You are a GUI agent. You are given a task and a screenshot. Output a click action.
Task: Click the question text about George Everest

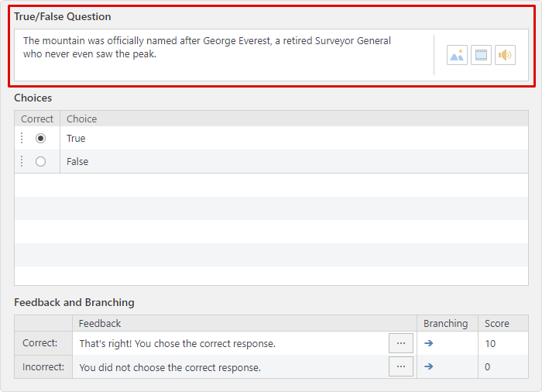pos(207,47)
